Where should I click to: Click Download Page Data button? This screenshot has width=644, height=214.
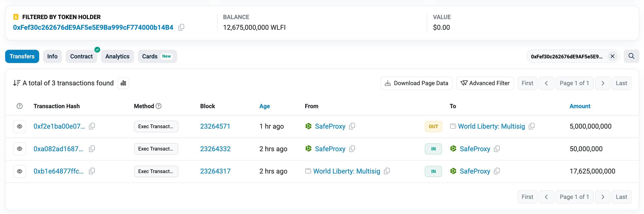(416, 83)
